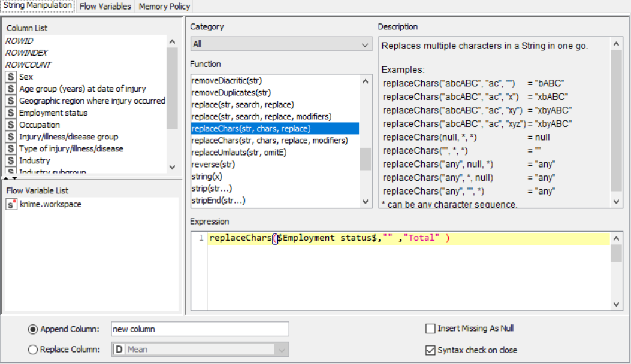Switch to the String Manipulation tab
The height and width of the screenshot is (364, 631).
click(x=37, y=5)
